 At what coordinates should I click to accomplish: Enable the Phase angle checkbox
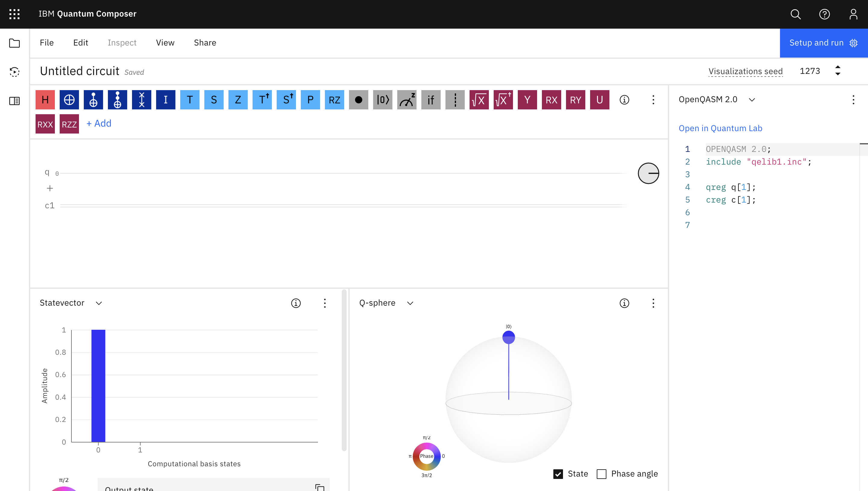[x=601, y=474]
